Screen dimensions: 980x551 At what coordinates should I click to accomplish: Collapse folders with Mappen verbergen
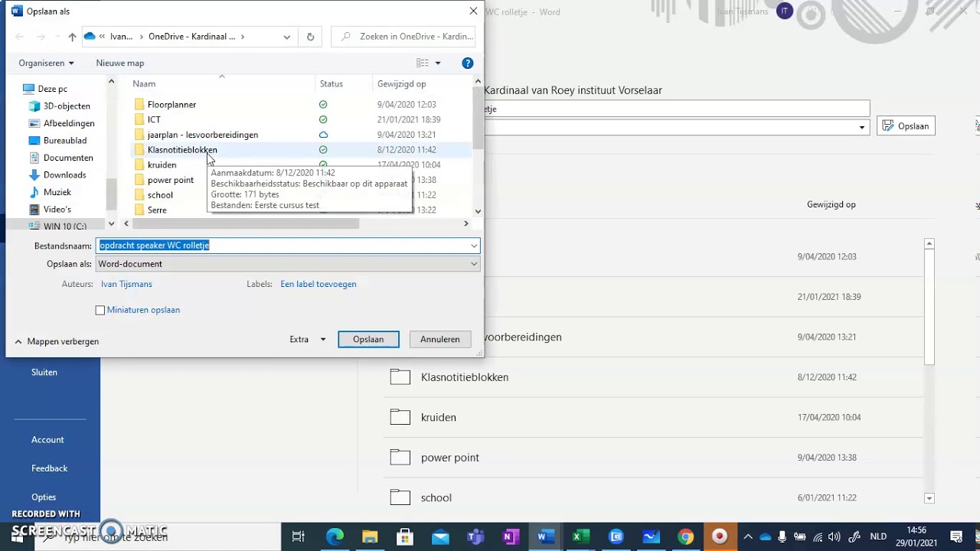[x=57, y=341]
